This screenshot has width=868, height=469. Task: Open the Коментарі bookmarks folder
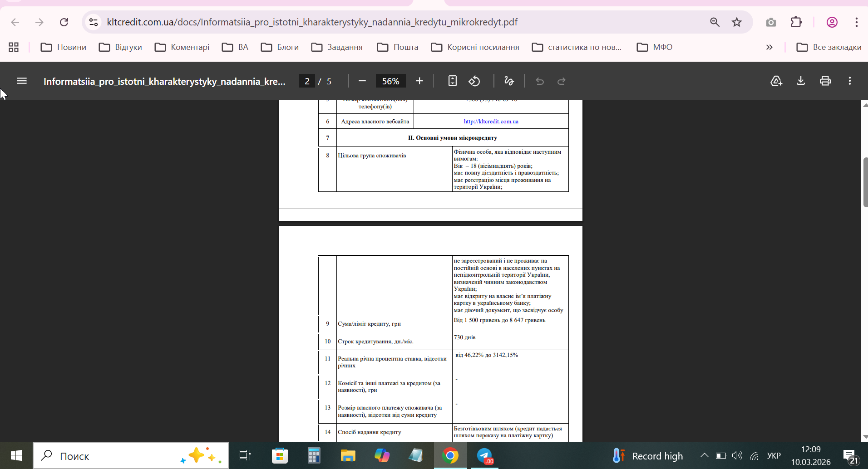point(182,47)
